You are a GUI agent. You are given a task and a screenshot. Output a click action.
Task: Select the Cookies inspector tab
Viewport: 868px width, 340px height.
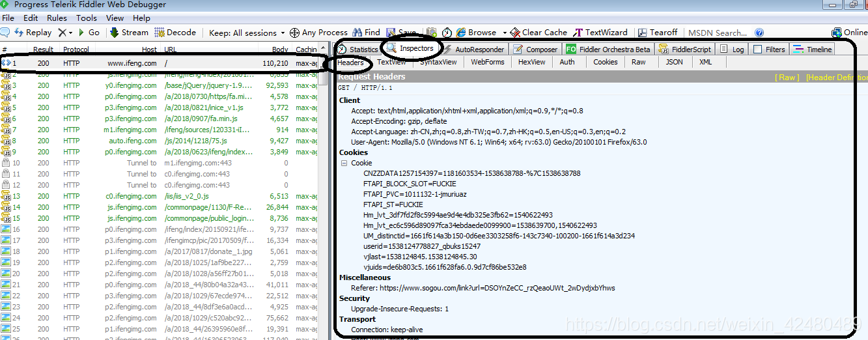pos(605,63)
